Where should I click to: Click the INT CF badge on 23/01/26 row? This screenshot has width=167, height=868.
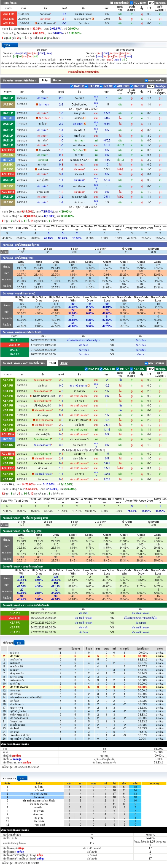pyautogui.click(x=8, y=118)
